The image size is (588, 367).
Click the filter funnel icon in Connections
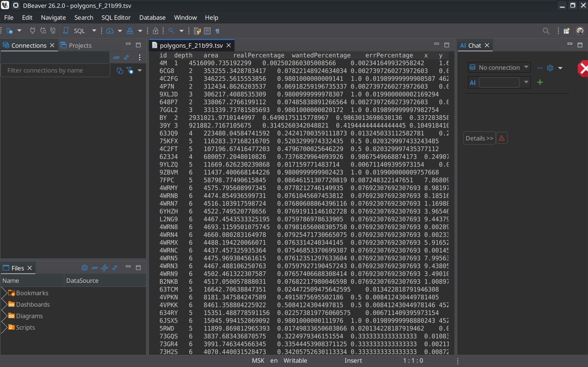tap(130, 70)
